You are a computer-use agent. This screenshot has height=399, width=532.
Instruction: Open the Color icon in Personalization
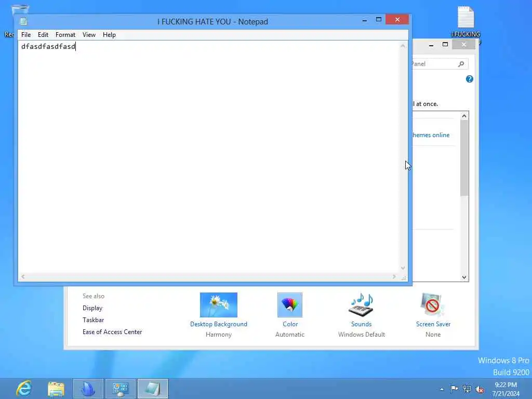(290, 304)
